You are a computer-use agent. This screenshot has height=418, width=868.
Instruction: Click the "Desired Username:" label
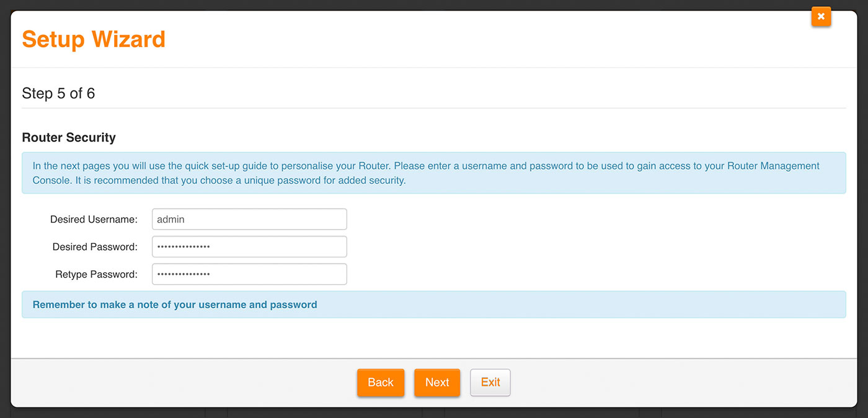(x=94, y=220)
